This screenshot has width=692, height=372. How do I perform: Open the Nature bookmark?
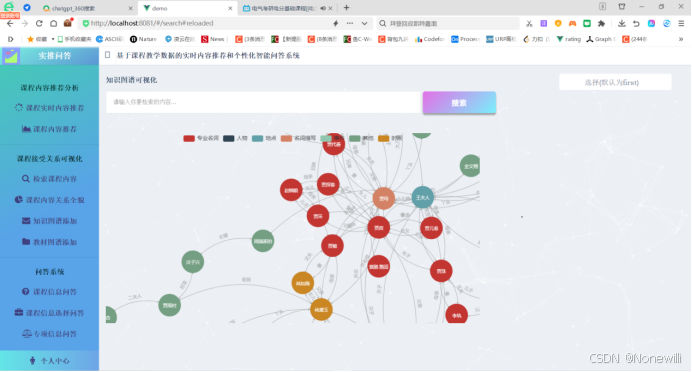click(143, 39)
